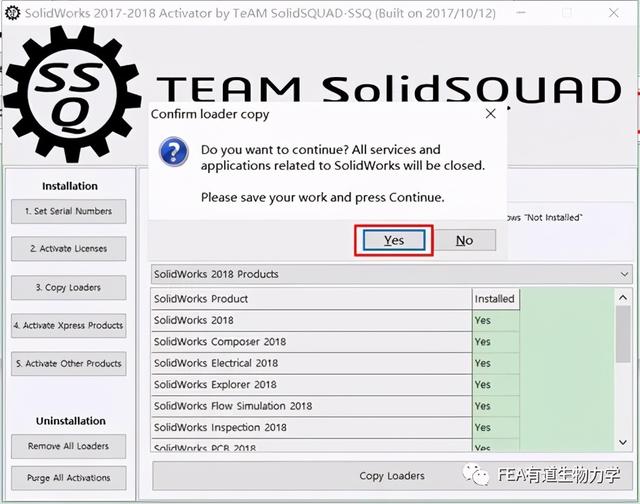Close the Confirm loader copy dialog
The width and height of the screenshot is (640, 504).
(491, 113)
